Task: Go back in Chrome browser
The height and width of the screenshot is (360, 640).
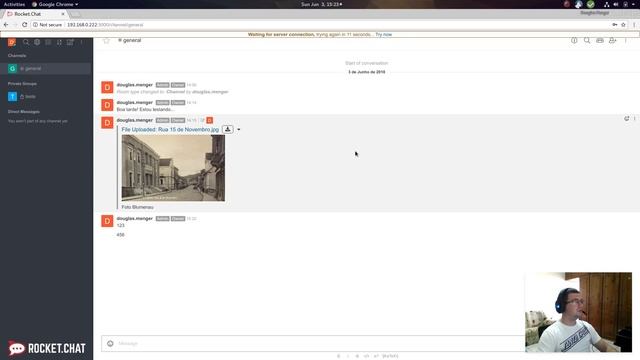Action: pyautogui.click(x=6, y=25)
